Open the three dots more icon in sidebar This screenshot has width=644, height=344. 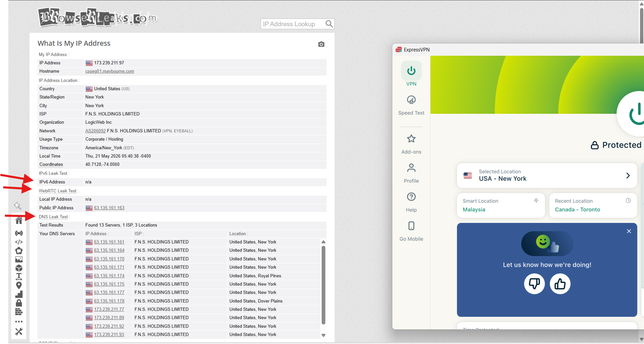click(19, 321)
